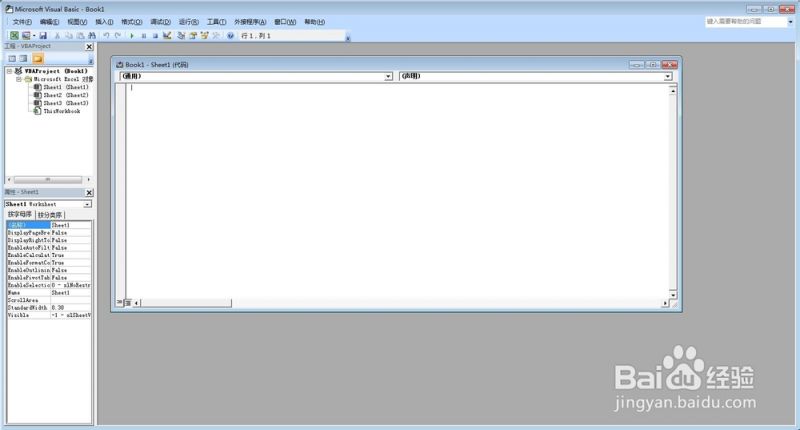Cut selected code from the toolbar
Image resolution: width=800 pixels, height=430 pixels.
57,36
